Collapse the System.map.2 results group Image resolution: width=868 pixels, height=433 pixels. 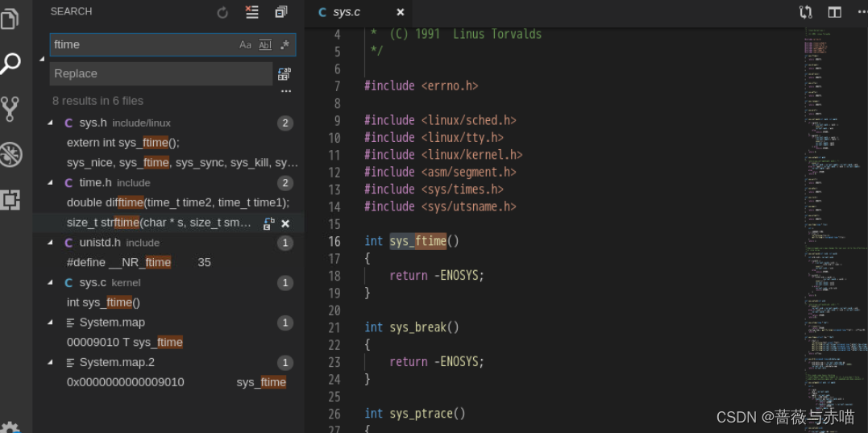point(51,362)
